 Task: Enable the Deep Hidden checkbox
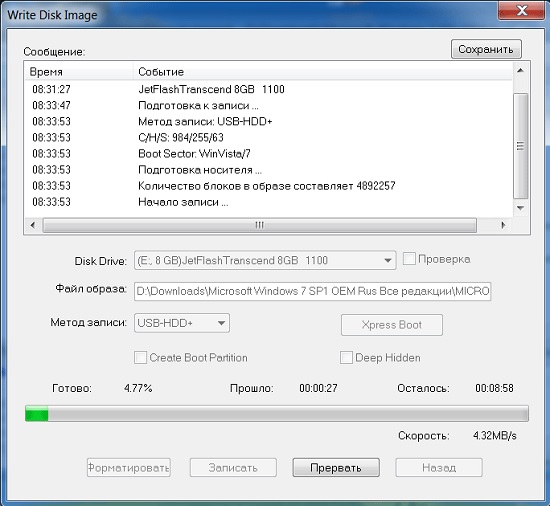pyautogui.click(x=346, y=358)
